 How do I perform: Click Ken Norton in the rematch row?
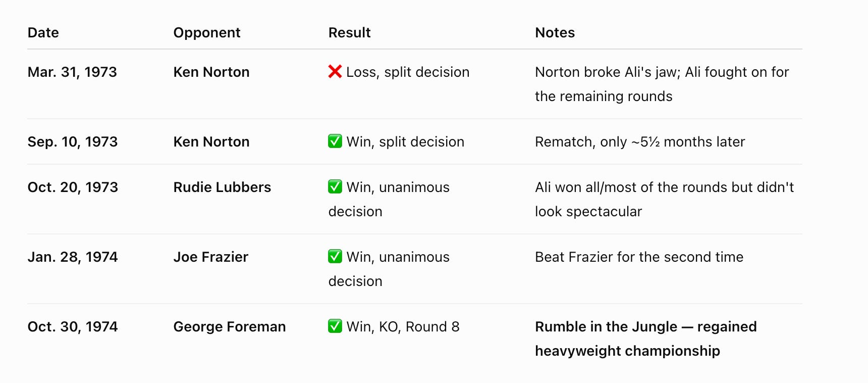click(211, 142)
